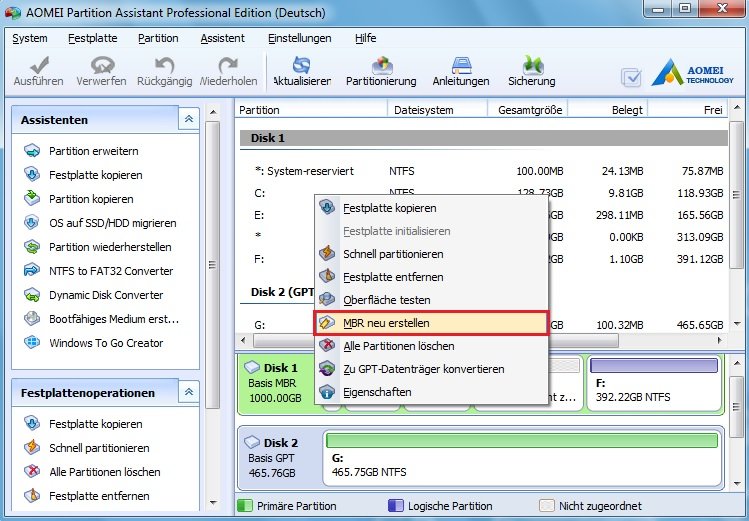This screenshot has height=521, width=749.
Task: Sort by Frei column header
Action: point(687,110)
